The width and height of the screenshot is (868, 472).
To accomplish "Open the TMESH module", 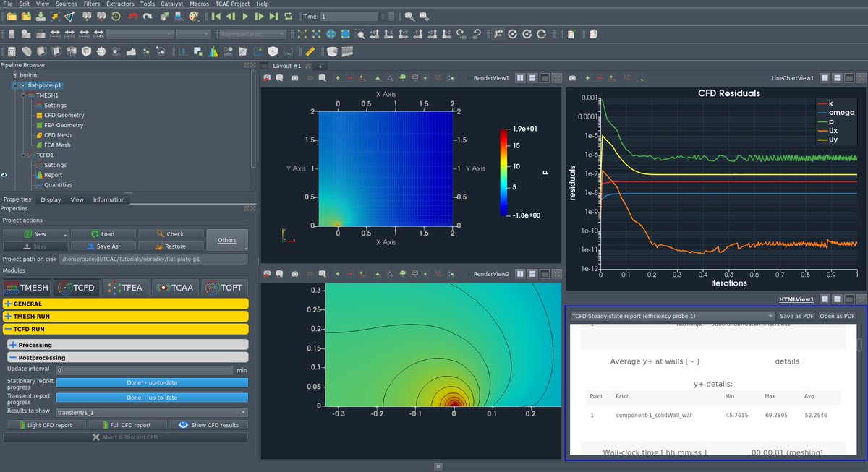I will pos(27,287).
